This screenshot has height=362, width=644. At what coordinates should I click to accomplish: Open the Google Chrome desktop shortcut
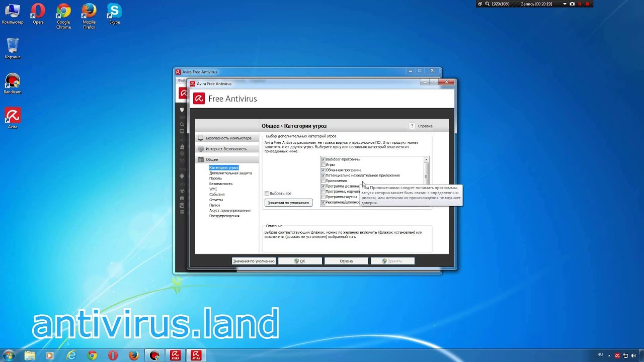click(x=63, y=16)
